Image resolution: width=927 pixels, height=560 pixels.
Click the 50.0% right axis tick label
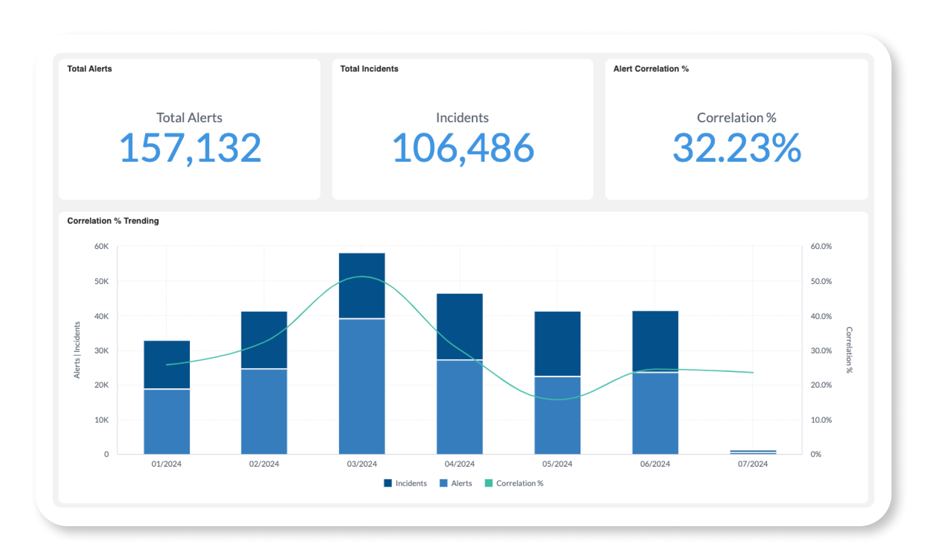pyautogui.click(x=821, y=281)
